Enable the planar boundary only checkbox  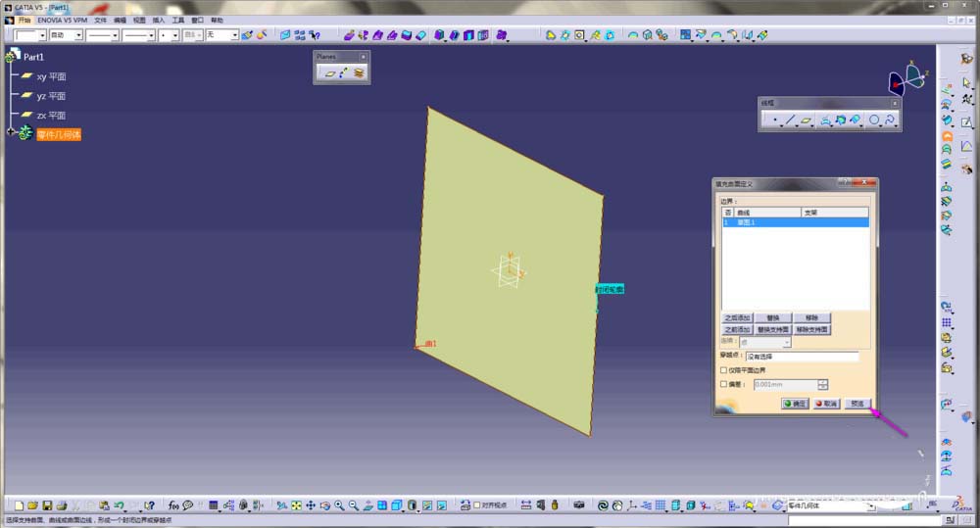tap(724, 370)
